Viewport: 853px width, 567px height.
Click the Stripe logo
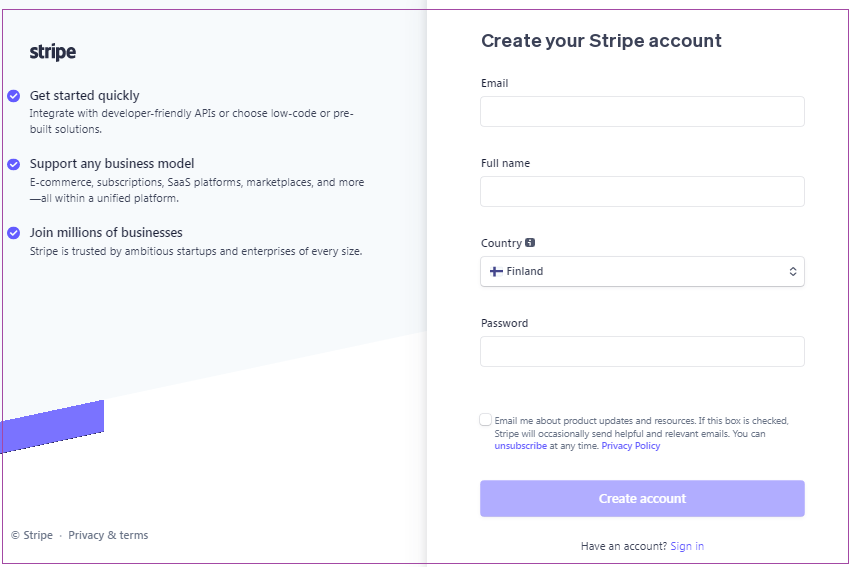(53, 52)
